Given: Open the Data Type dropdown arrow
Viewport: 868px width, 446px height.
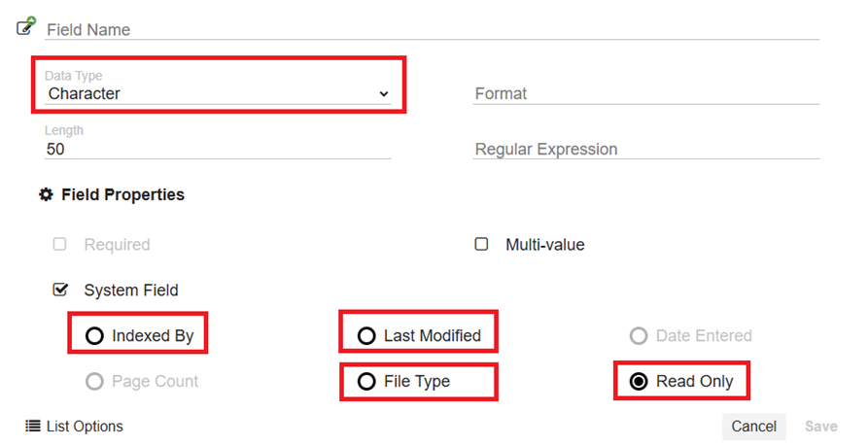Looking at the screenshot, I should pos(384,94).
